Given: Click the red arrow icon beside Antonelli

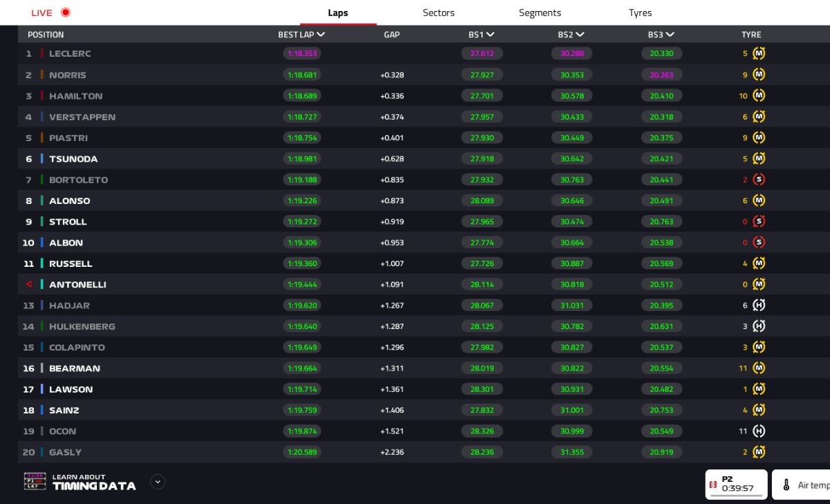Looking at the screenshot, I should (x=29, y=285).
